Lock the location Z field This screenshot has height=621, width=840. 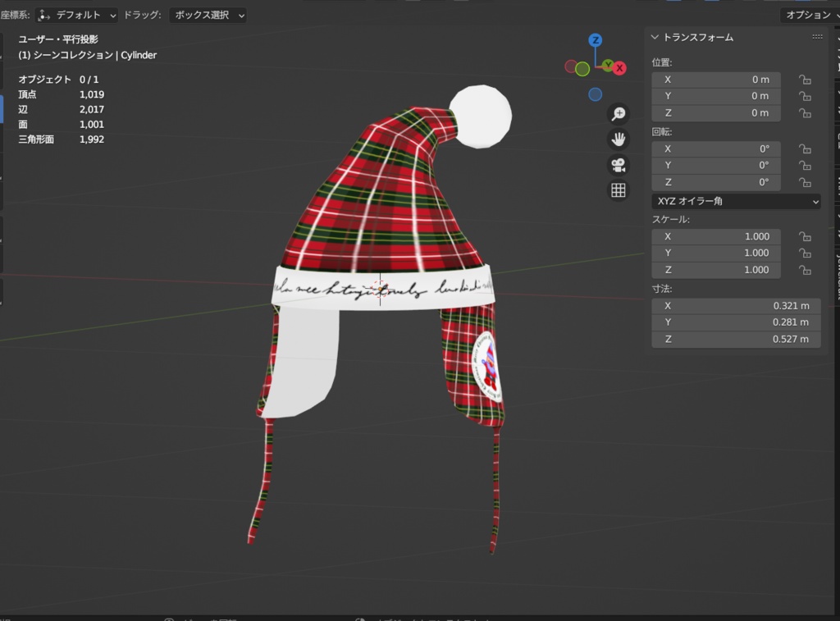click(805, 113)
